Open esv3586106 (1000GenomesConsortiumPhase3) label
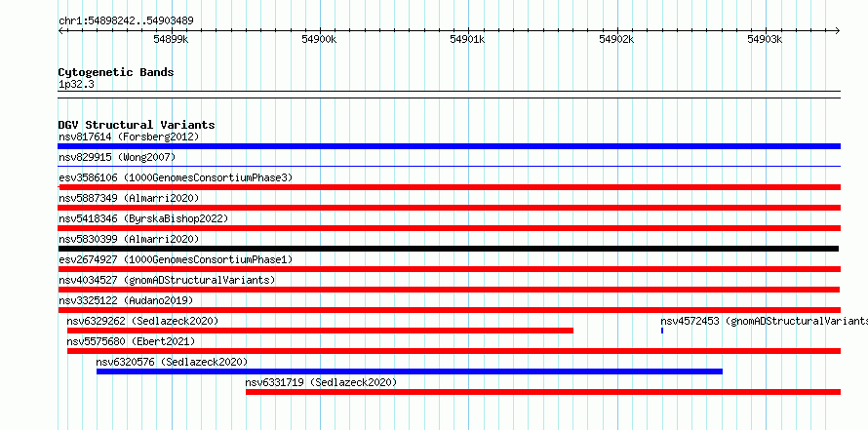 pyautogui.click(x=176, y=177)
